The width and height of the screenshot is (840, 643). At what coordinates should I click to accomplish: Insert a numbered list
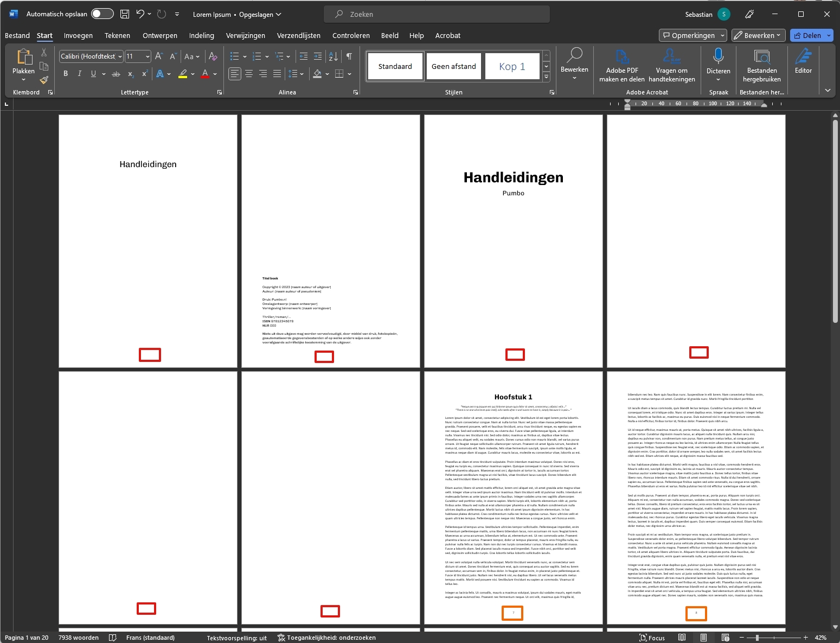257,56
